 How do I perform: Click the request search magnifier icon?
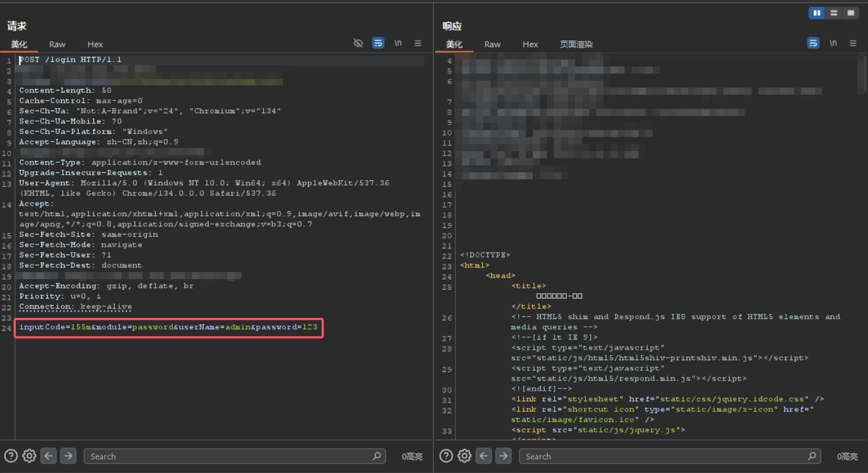click(x=377, y=456)
